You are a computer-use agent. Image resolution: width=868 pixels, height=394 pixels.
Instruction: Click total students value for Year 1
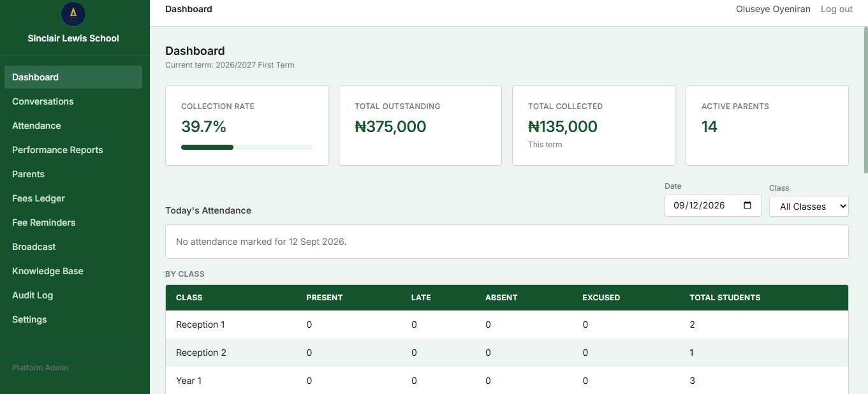click(x=693, y=381)
